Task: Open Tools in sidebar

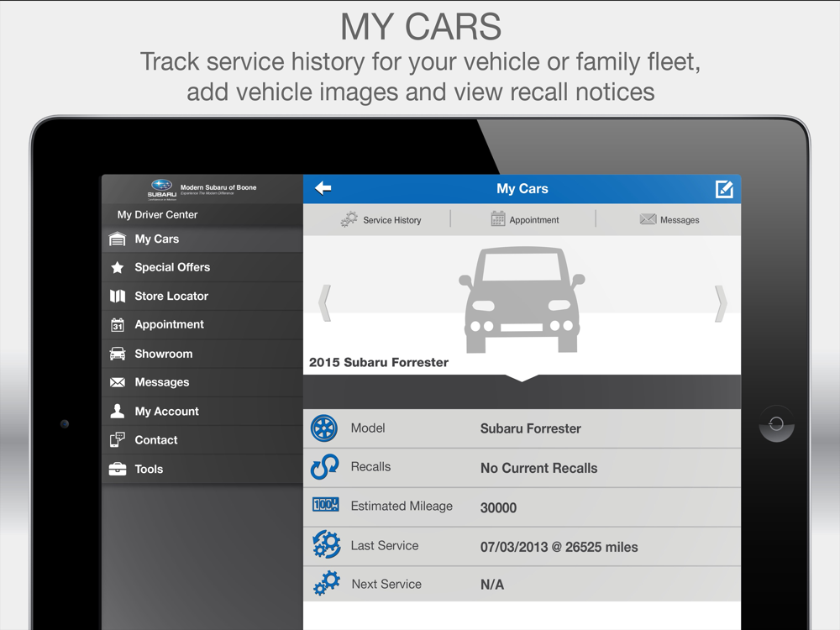Action: coord(202,470)
